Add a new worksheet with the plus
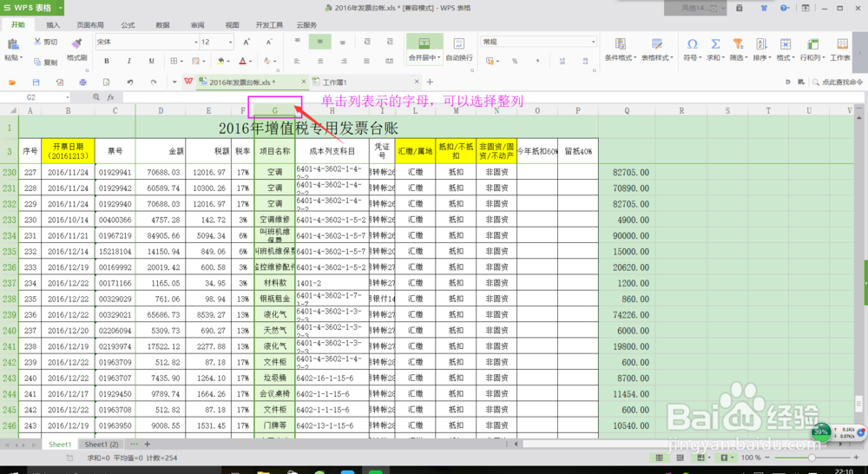The image size is (868, 474). click(x=148, y=444)
